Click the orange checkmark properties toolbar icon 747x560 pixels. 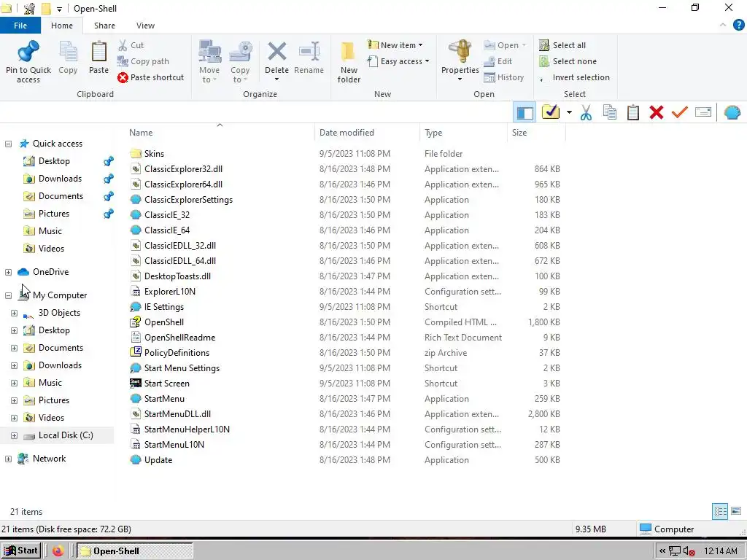tap(680, 113)
